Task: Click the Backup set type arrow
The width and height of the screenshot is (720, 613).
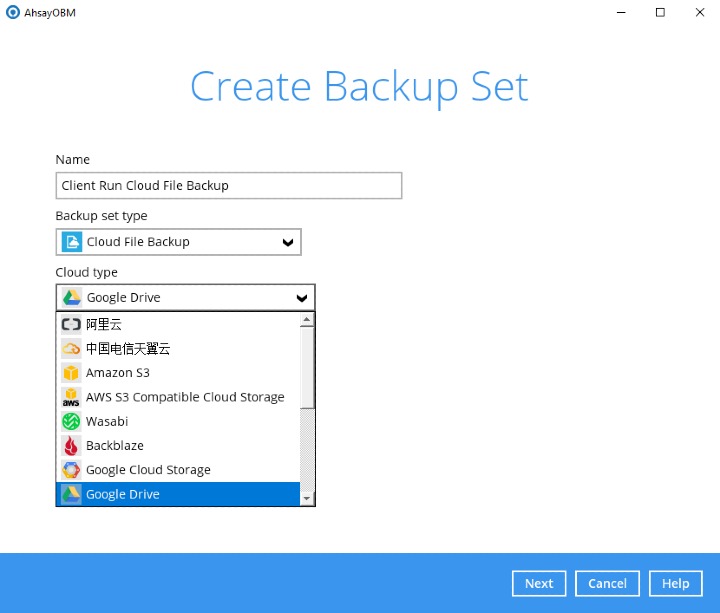Action: pyautogui.click(x=288, y=242)
